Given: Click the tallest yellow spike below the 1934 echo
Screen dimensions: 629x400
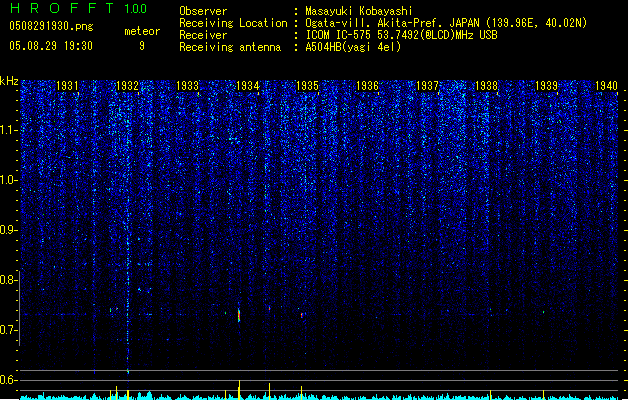Looking at the screenshot, I should coord(239,389).
